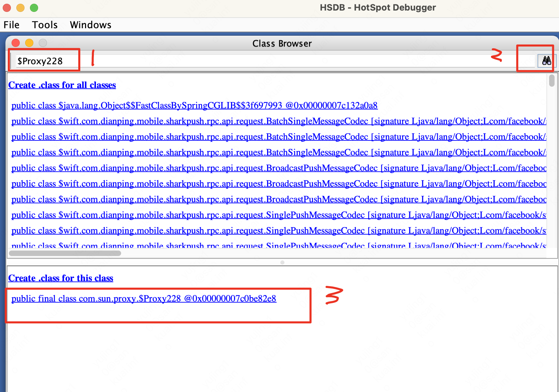Open the first SinglePushMessageCodec class link
This screenshot has height=392, width=559.
click(x=204, y=215)
